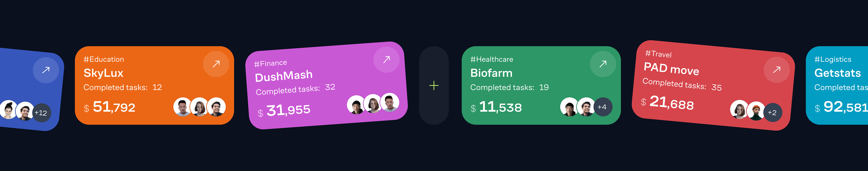Select the #Education tag
Image resolution: width=868 pixels, height=171 pixels.
[x=104, y=60]
